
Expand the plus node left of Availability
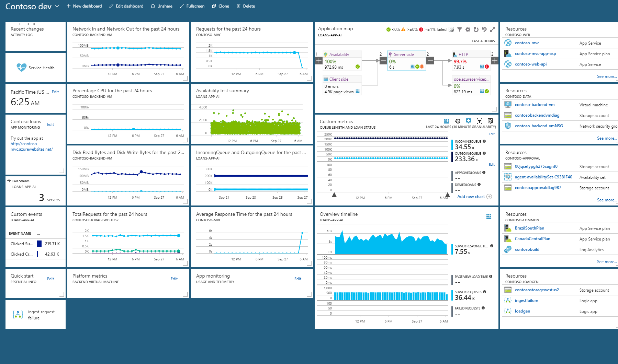click(x=319, y=61)
